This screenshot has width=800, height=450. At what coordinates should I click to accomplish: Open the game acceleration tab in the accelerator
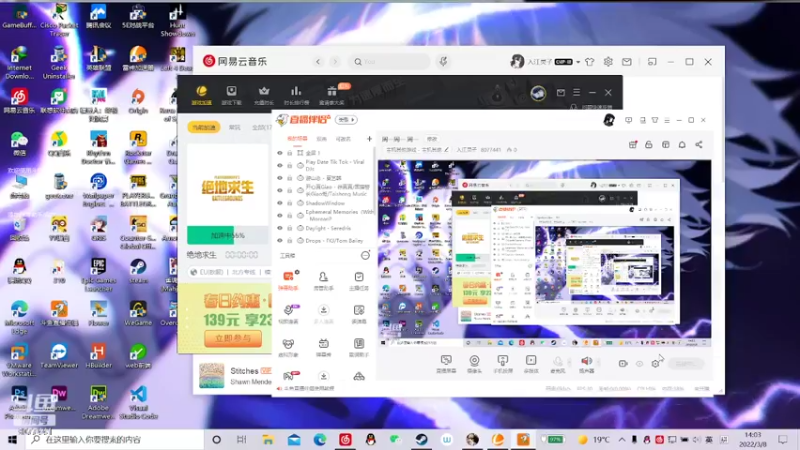tap(202, 95)
